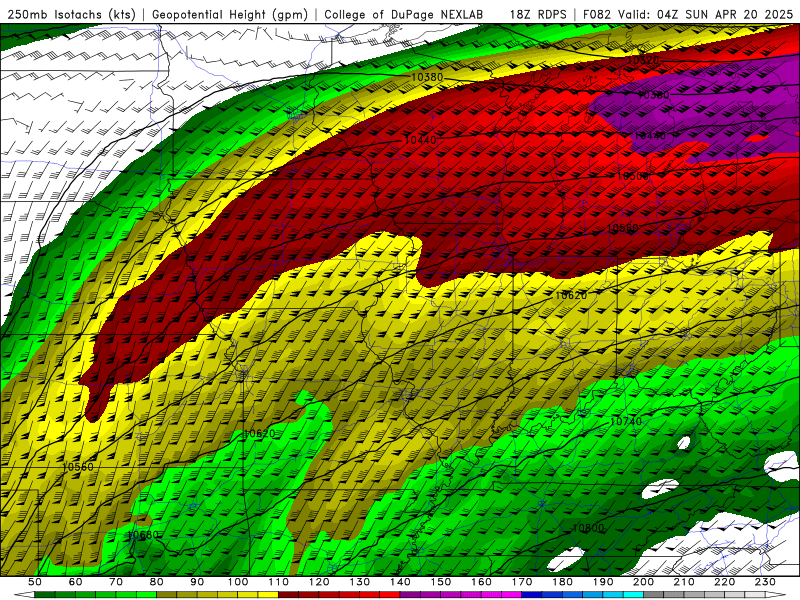Click the dark blue color bar swatch starting at 170
The width and height of the screenshot is (800, 600).
(x=532, y=595)
